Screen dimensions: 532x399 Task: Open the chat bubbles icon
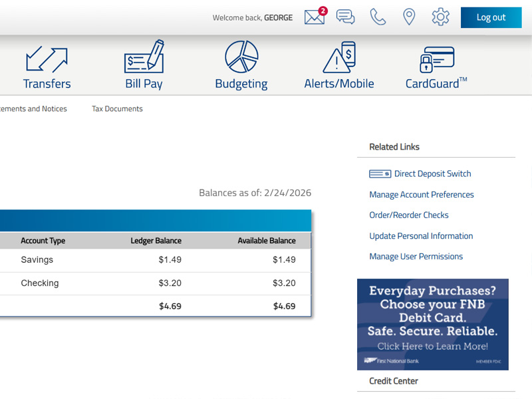point(346,17)
